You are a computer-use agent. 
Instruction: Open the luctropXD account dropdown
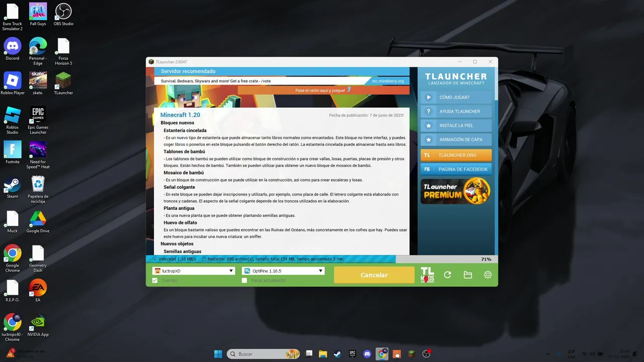pos(194,270)
